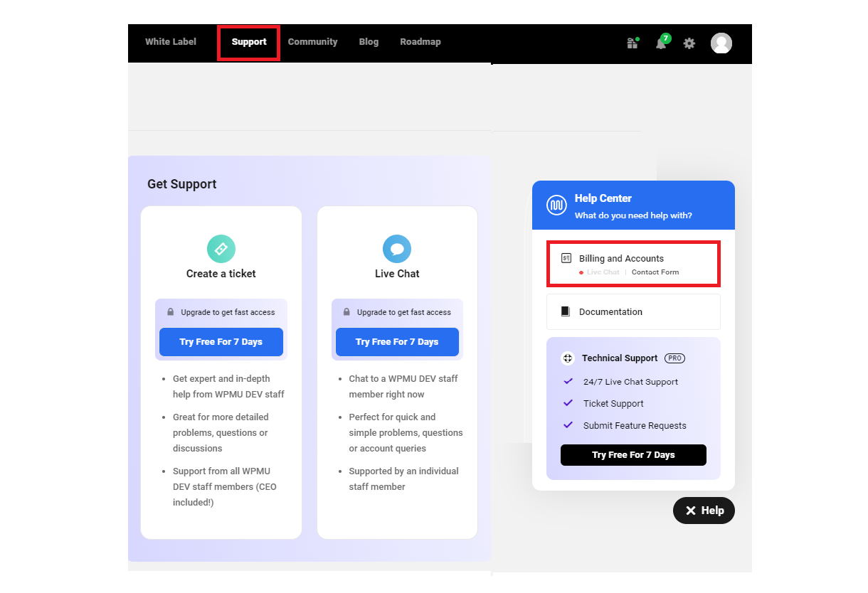Click the ticket icon above Create a ticket
868x593 pixels.
pos(221,249)
